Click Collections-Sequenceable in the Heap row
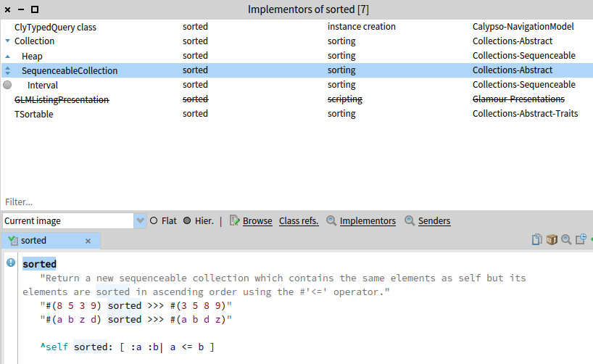Screen dimensions: 593x364 (524, 56)
